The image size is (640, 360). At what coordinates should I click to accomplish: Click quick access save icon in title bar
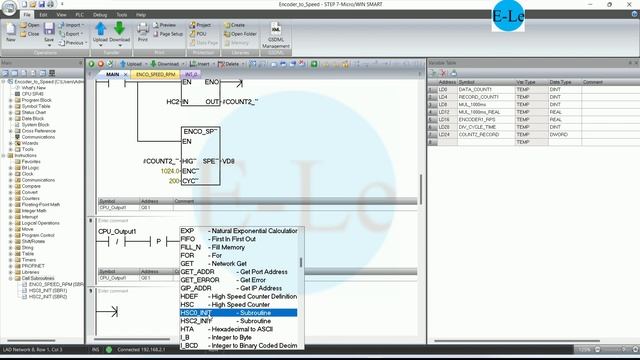(41, 4)
